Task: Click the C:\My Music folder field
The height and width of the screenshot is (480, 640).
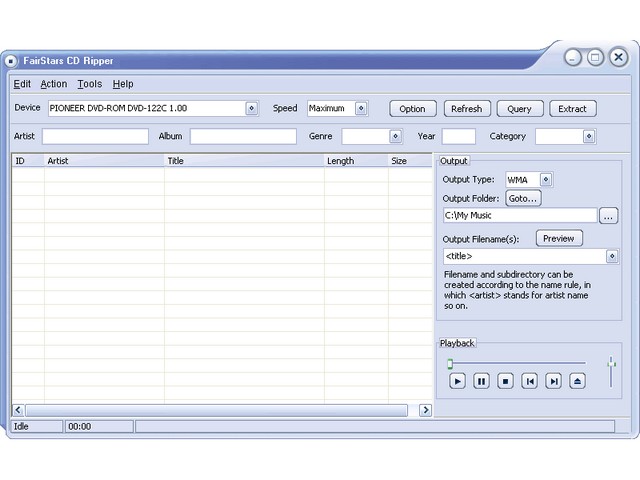Action: coord(520,216)
